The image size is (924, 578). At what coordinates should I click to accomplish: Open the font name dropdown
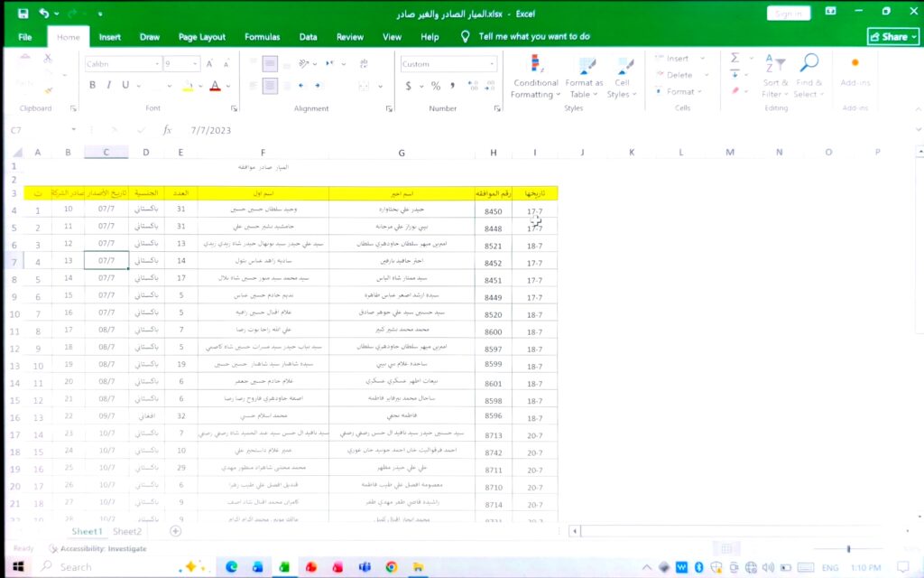(x=157, y=64)
